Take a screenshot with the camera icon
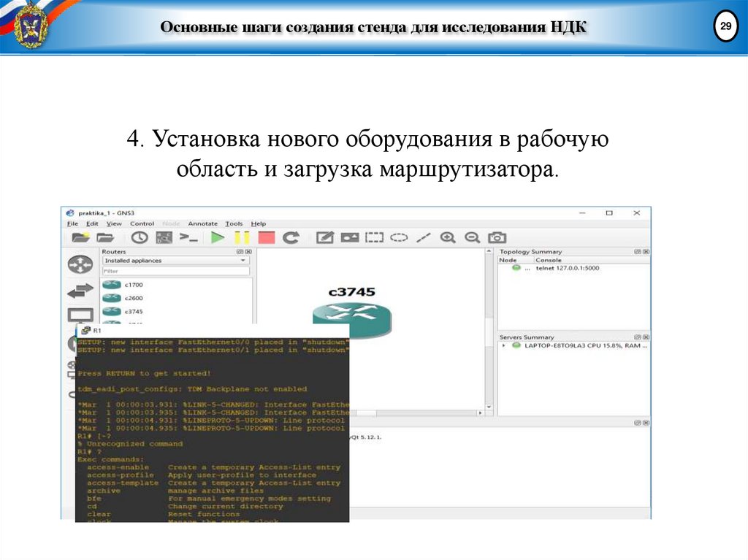This screenshot has width=748, height=560. tap(497, 237)
